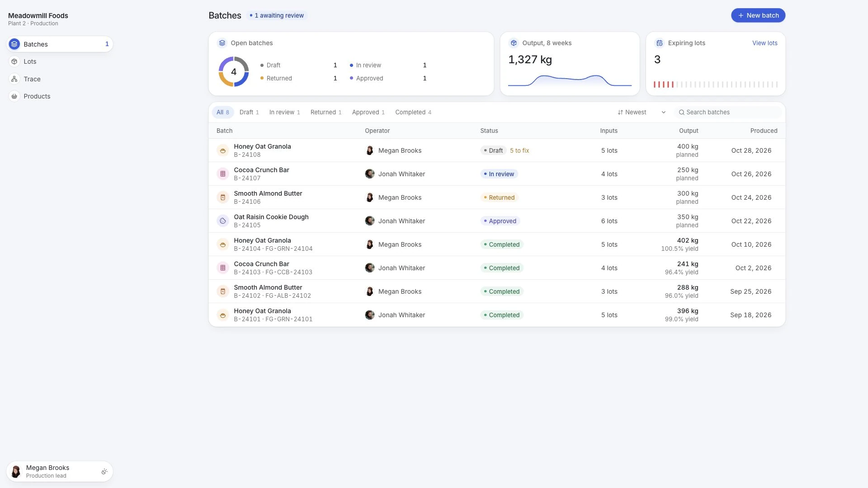Switch to the Approved tab
This screenshot has height=488, width=868.
[368, 113]
